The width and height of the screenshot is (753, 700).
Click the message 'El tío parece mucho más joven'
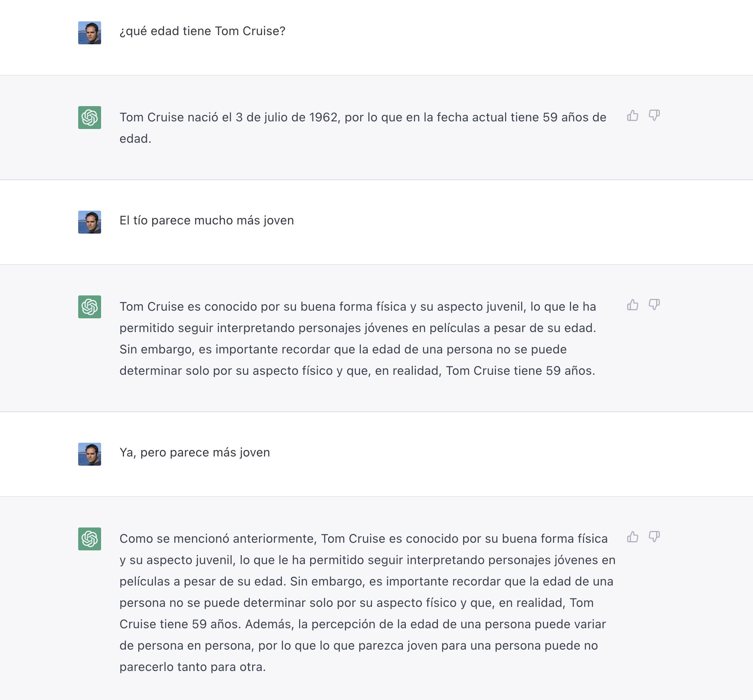pos(206,220)
